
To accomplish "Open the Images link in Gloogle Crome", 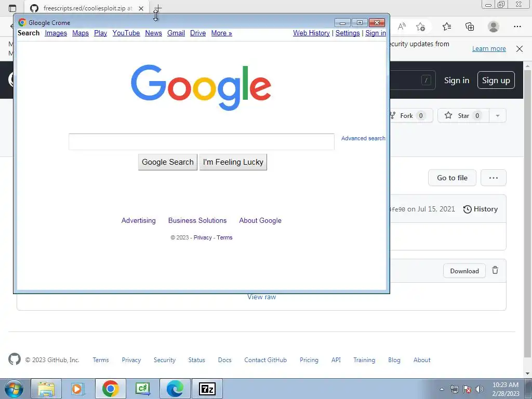I will (56, 33).
